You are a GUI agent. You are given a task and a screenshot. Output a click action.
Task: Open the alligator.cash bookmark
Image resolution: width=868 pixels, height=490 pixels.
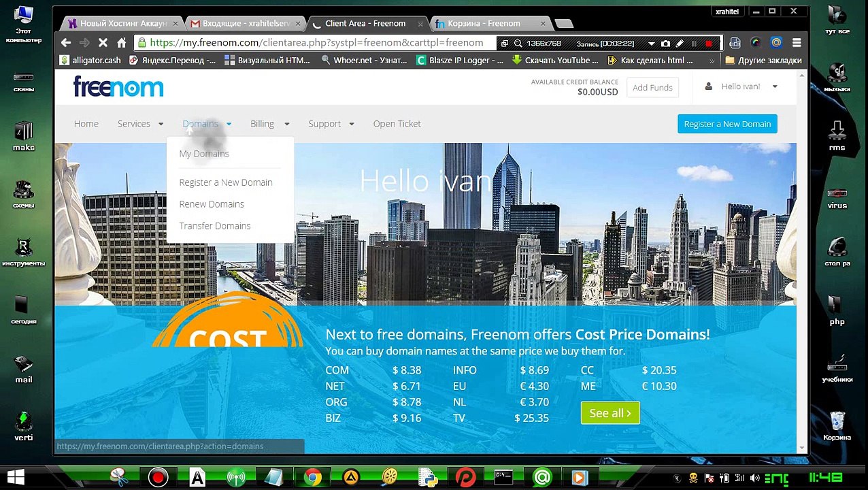tap(90, 61)
